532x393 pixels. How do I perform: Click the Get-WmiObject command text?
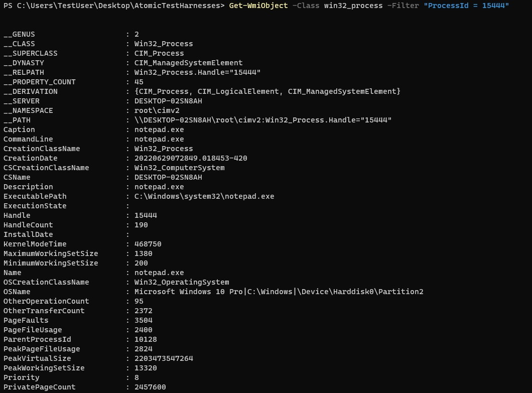(x=258, y=6)
